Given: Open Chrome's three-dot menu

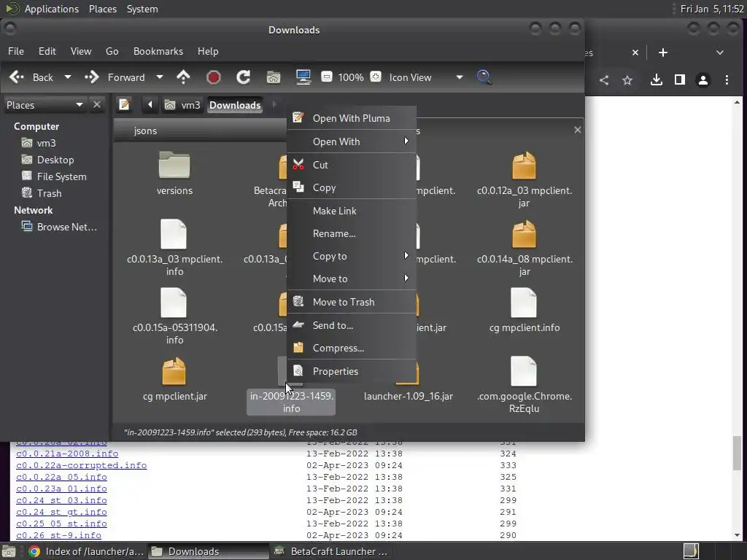Looking at the screenshot, I should 727,80.
